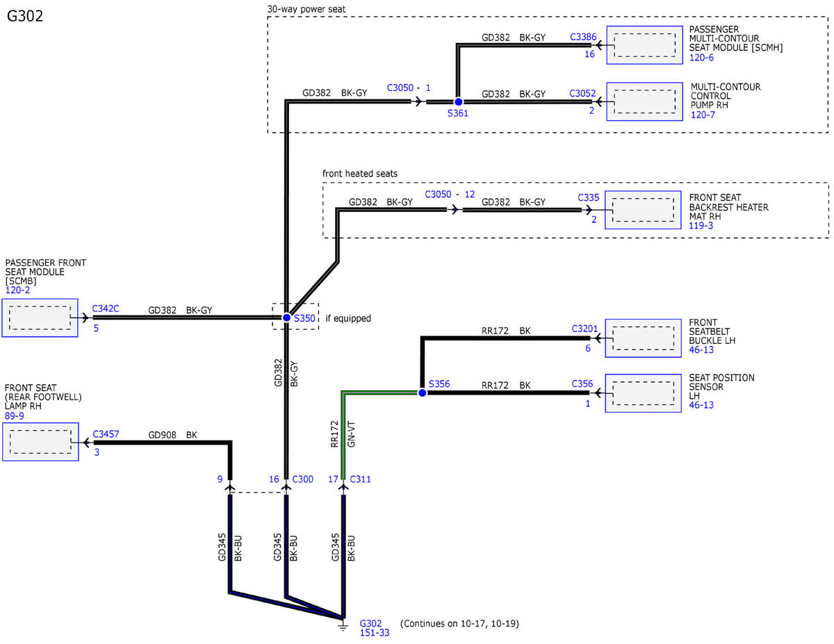Viewport: 834px width, 644px height.
Task: Open page reference 120-2
Action: click(18, 292)
